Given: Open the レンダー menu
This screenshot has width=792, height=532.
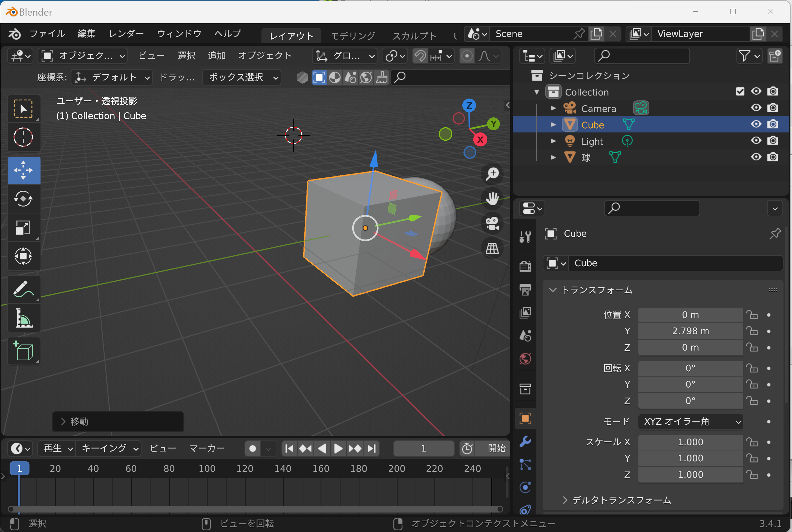Looking at the screenshot, I should (126, 34).
